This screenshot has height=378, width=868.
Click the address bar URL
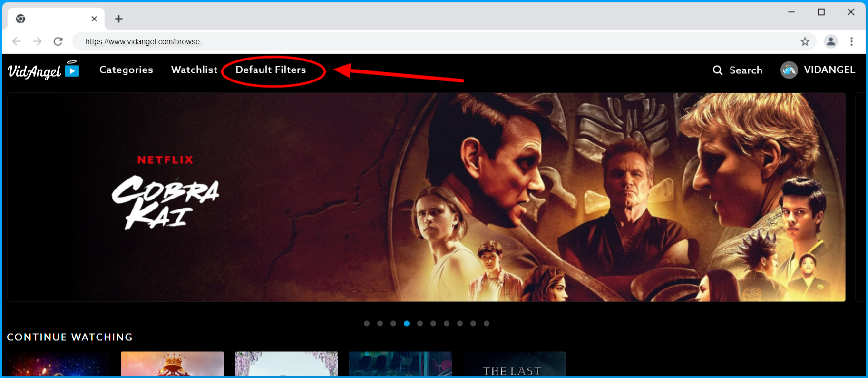[143, 41]
